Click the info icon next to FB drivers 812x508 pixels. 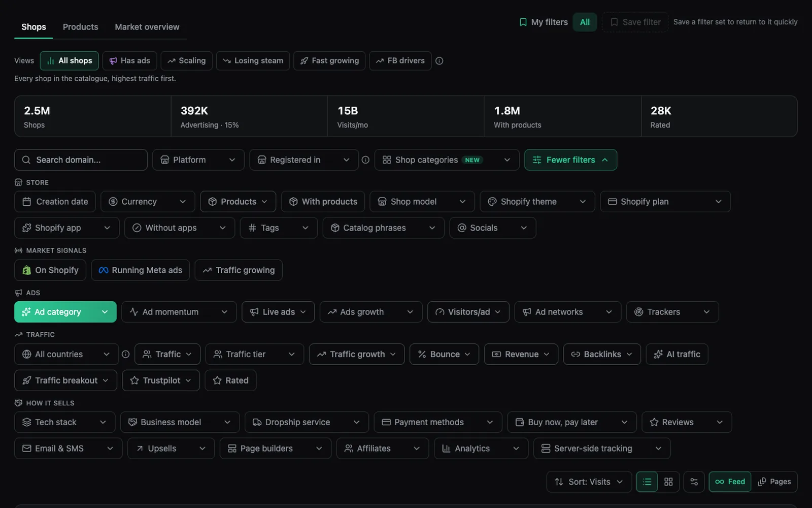[x=439, y=61]
